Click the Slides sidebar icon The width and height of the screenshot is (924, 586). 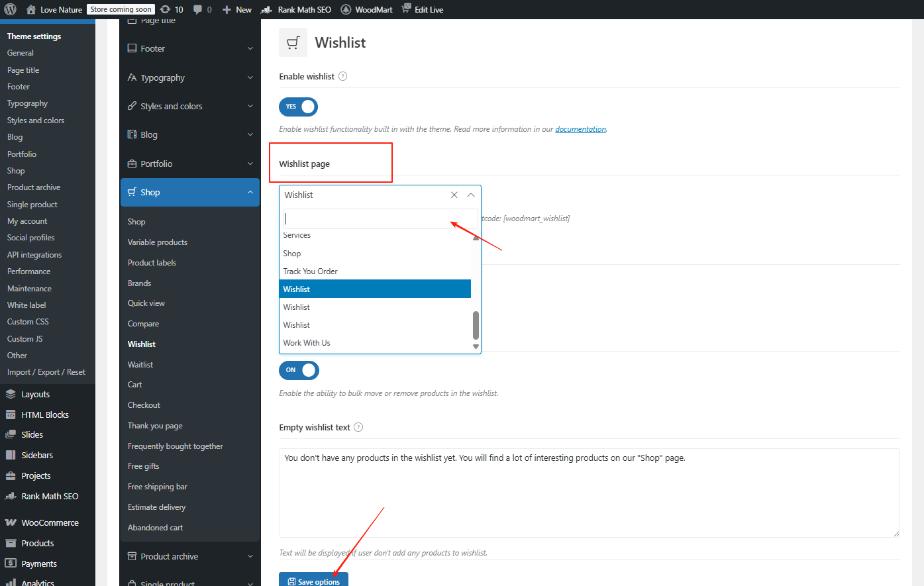coord(12,434)
